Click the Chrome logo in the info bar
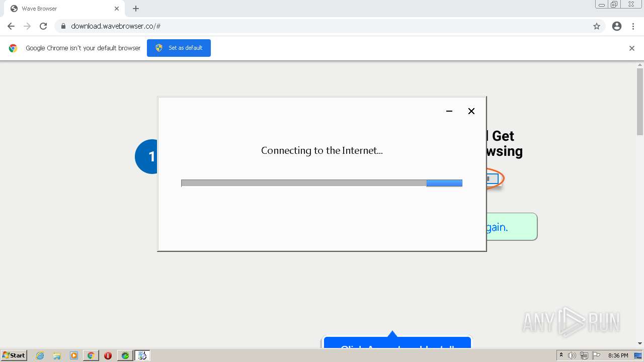 tap(13, 48)
